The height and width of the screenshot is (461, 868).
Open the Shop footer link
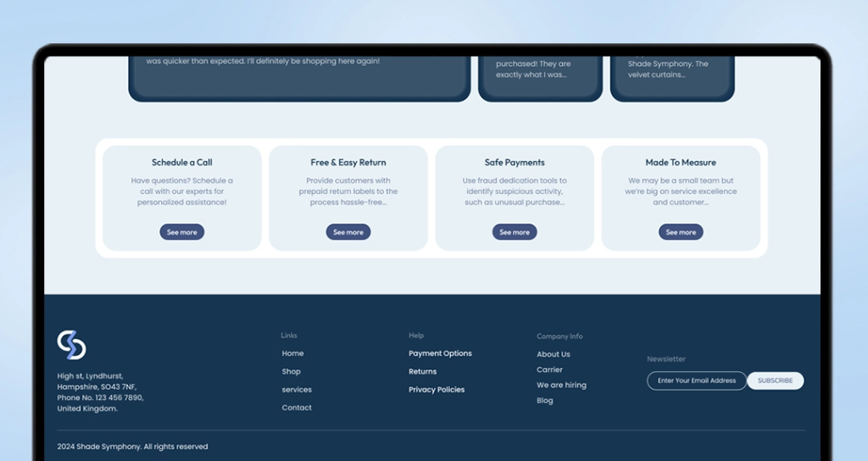tap(292, 371)
